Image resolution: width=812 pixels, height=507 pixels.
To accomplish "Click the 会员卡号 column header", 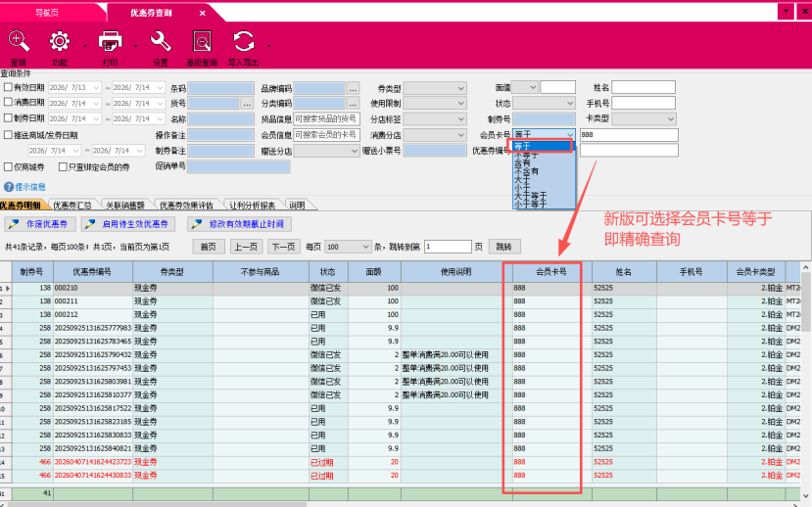I will point(551,272).
